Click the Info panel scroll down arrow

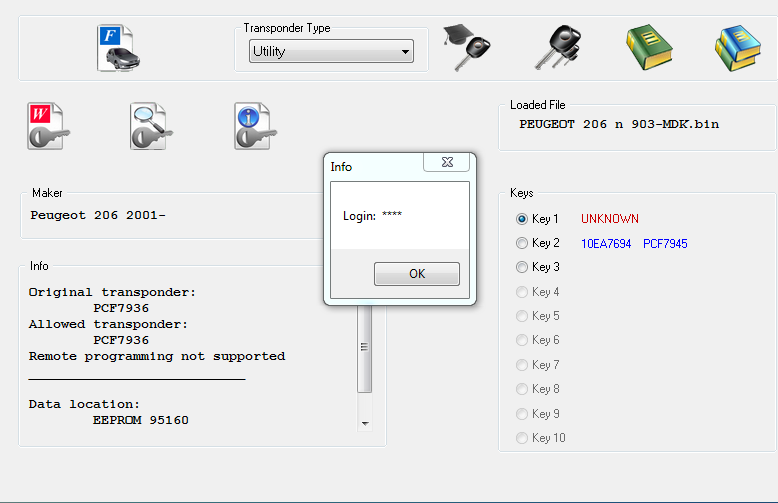click(365, 423)
